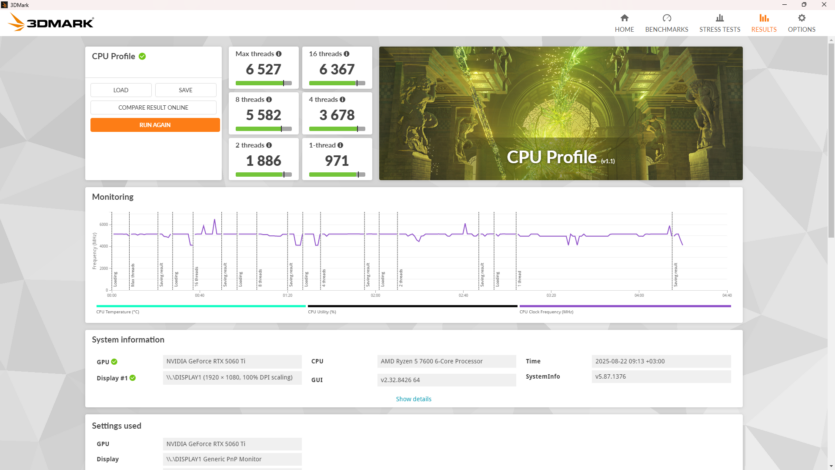This screenshot has height=470, width=835.
Task: Click the 8 threads score 5 582
Action: tap(264, 115)
